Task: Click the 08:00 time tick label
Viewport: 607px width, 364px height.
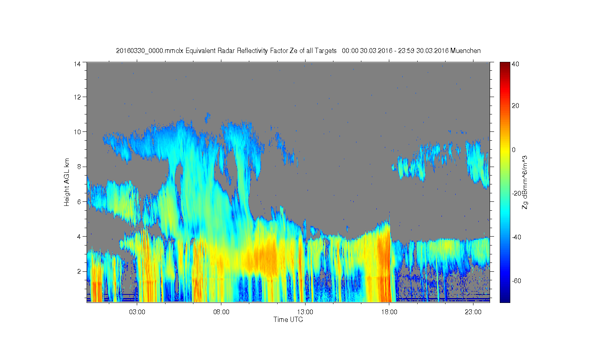Action: pos(221,312)
